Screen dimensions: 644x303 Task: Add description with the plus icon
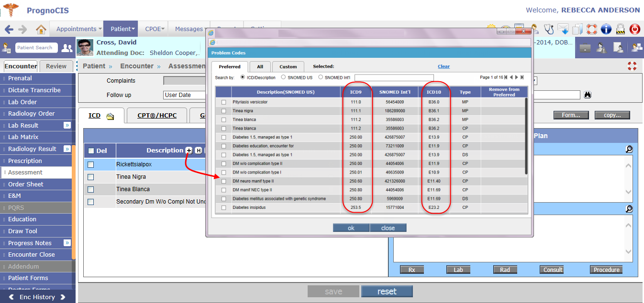(189, 151)
